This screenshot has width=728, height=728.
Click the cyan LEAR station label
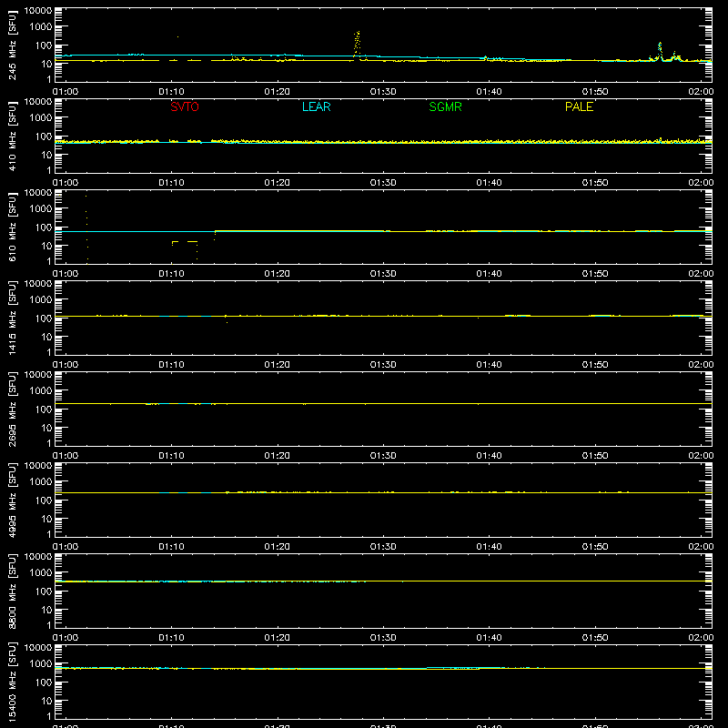click(x=316, y=106)
